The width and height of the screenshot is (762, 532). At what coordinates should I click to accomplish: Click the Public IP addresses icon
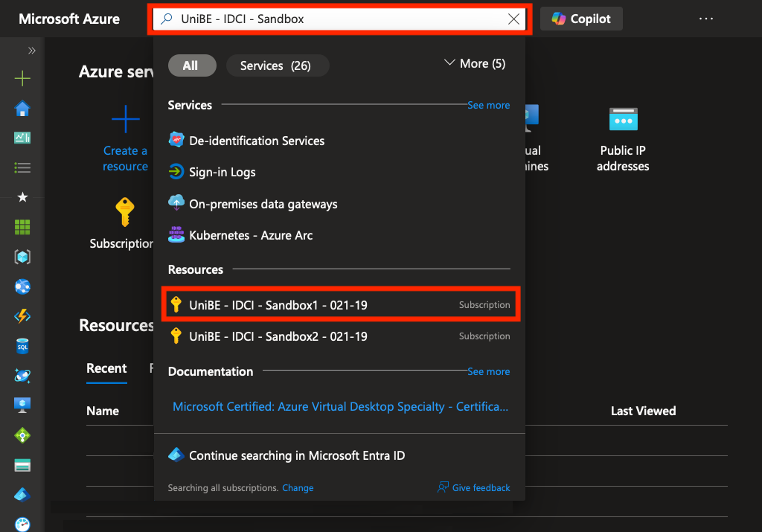tap(623, 119)
